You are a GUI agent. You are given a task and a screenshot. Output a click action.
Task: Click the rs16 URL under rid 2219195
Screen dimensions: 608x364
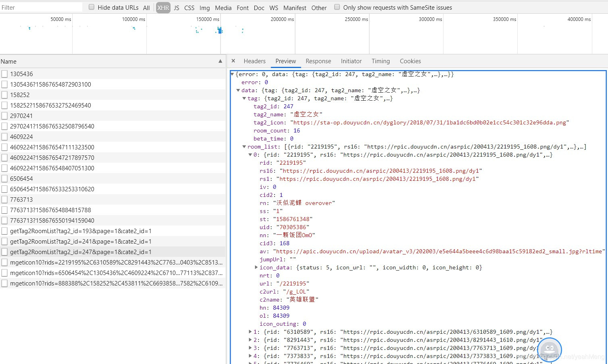[x=381, y=171]
